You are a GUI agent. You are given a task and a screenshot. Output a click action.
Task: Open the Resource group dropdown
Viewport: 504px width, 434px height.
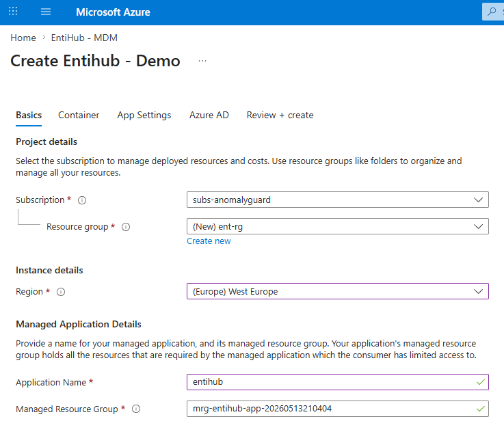tap(338, 226)
